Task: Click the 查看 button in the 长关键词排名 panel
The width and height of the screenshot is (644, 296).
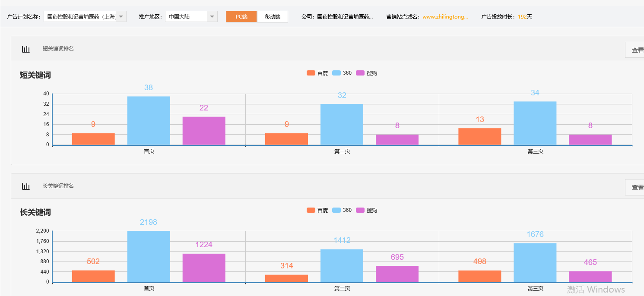Action: click(x=636, y=187)
